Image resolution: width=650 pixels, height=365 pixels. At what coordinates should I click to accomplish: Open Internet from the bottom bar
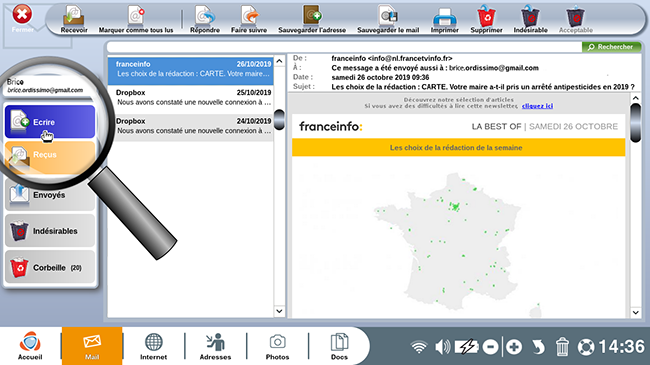[x=153, y=346]
